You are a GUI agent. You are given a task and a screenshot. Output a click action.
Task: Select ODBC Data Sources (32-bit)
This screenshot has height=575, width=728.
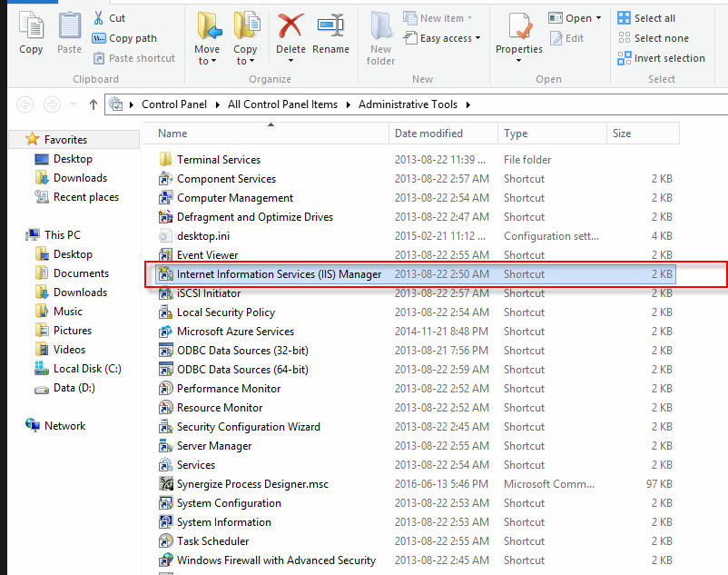tap(416, 351)
